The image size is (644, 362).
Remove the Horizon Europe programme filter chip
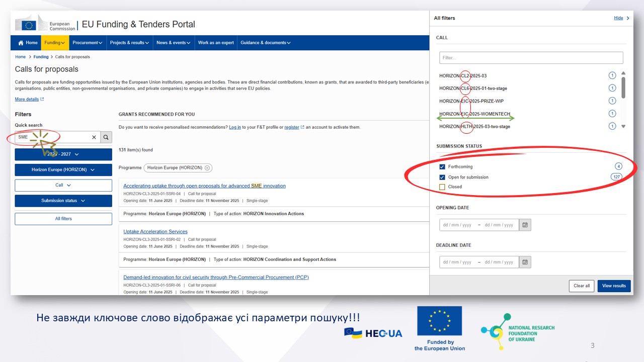click(207, 168)
